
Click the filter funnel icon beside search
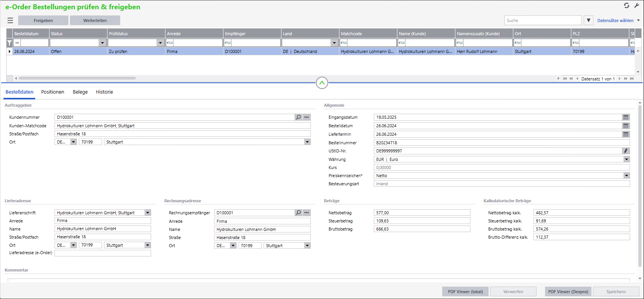coord(588,21)
